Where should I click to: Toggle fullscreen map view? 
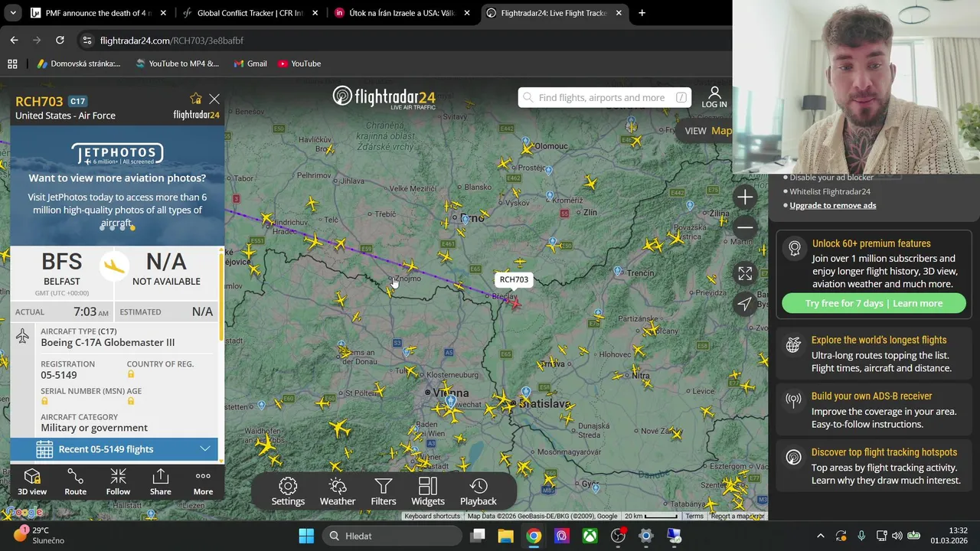(x=745, y=273)
